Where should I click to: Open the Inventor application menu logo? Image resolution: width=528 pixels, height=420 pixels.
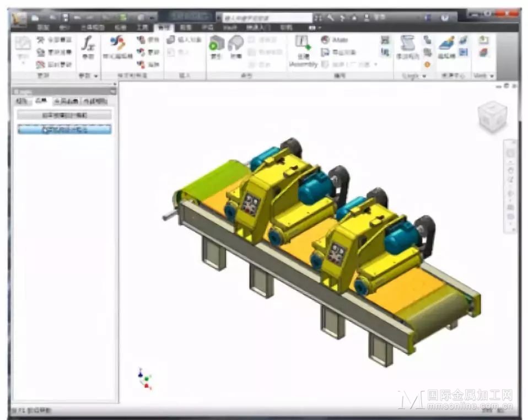click(19, 19)
